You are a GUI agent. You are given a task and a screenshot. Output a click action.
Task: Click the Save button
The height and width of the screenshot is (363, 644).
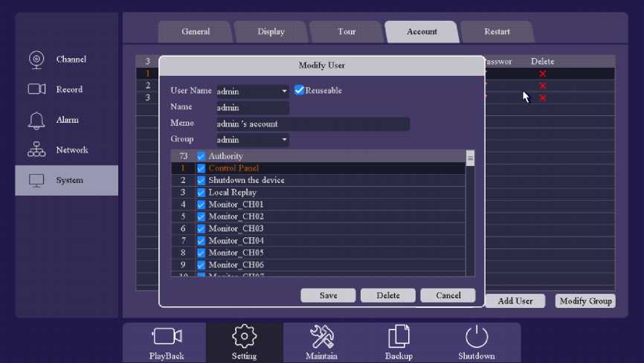pos(328,295)
